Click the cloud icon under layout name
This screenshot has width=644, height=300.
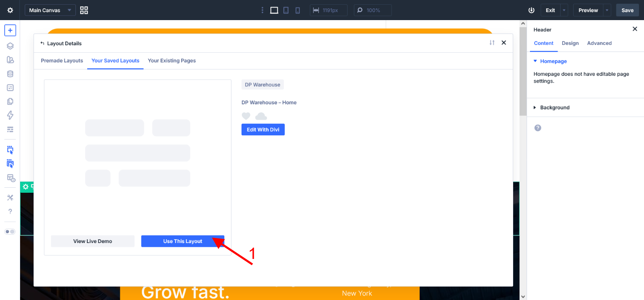(261, 116)
